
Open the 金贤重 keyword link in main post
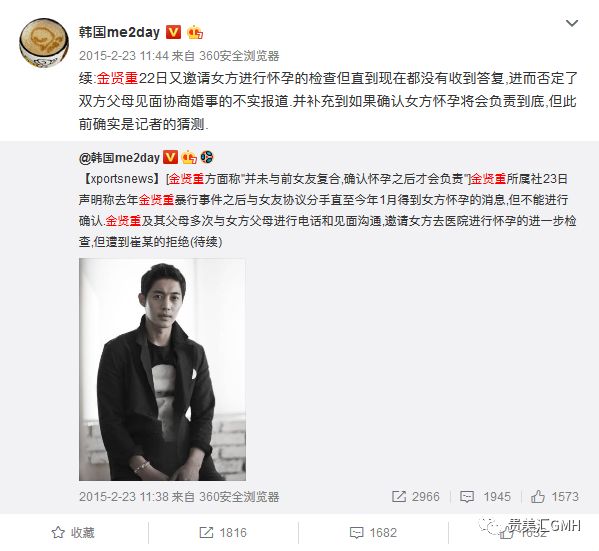(x=117, y=78)
